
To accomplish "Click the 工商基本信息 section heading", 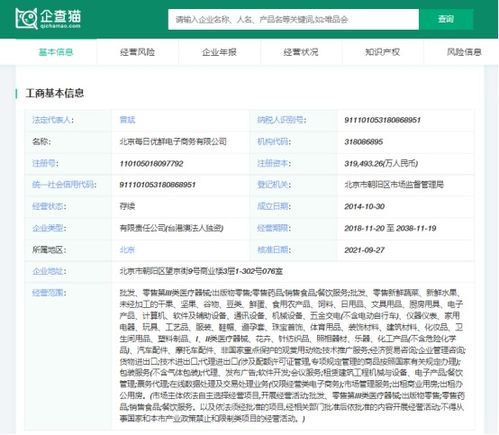I will (x=55, y=93).
